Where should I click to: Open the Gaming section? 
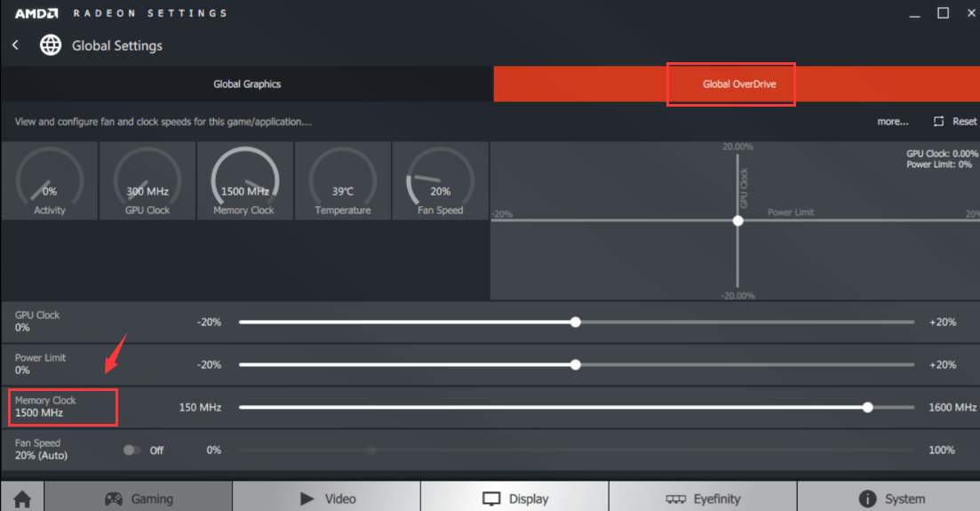139,496
